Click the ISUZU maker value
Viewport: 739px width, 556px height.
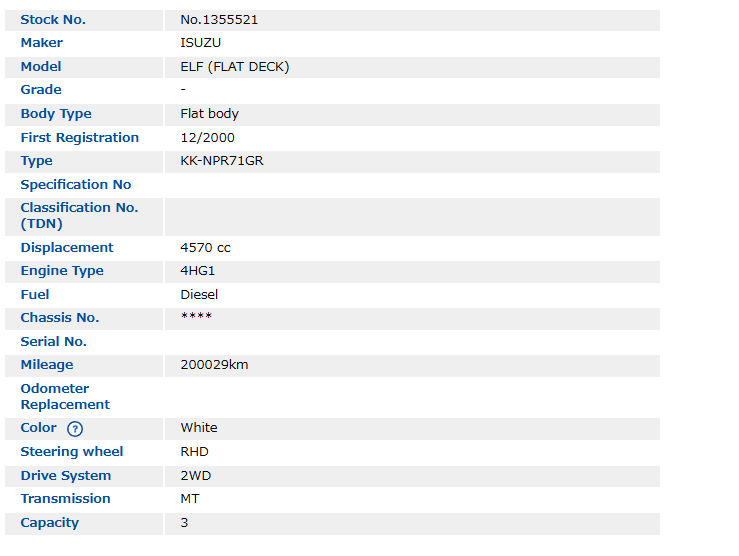[201, 43]
